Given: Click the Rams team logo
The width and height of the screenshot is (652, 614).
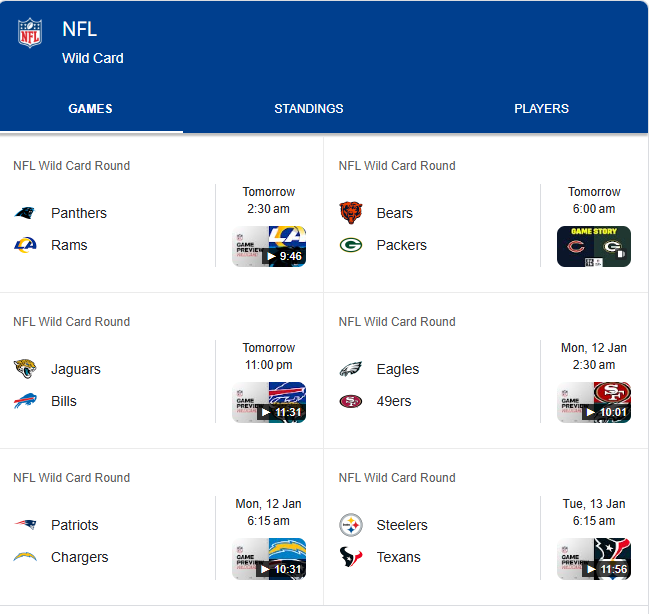Looking at the screenshot, I should click(25, 245).
